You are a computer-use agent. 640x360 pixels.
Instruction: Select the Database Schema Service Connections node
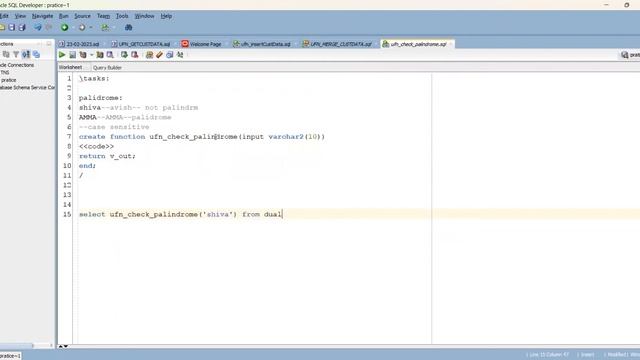click(x=27, y=87)
